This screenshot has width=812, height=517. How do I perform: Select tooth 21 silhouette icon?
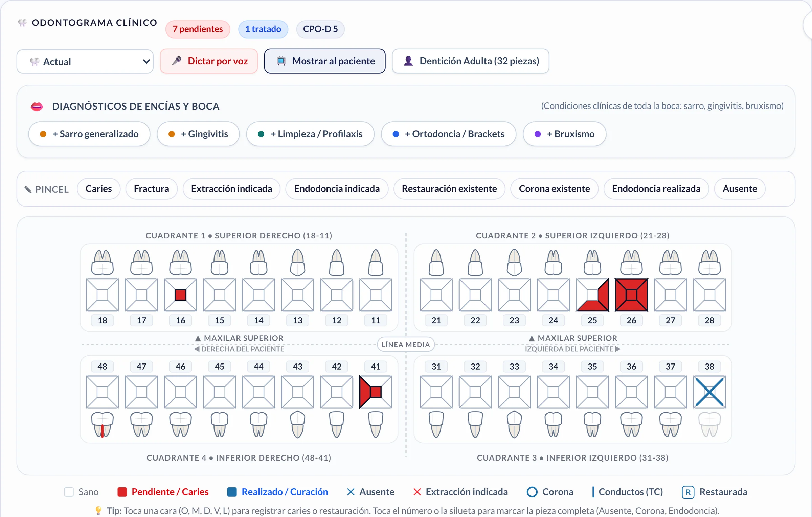click(436, 262)
